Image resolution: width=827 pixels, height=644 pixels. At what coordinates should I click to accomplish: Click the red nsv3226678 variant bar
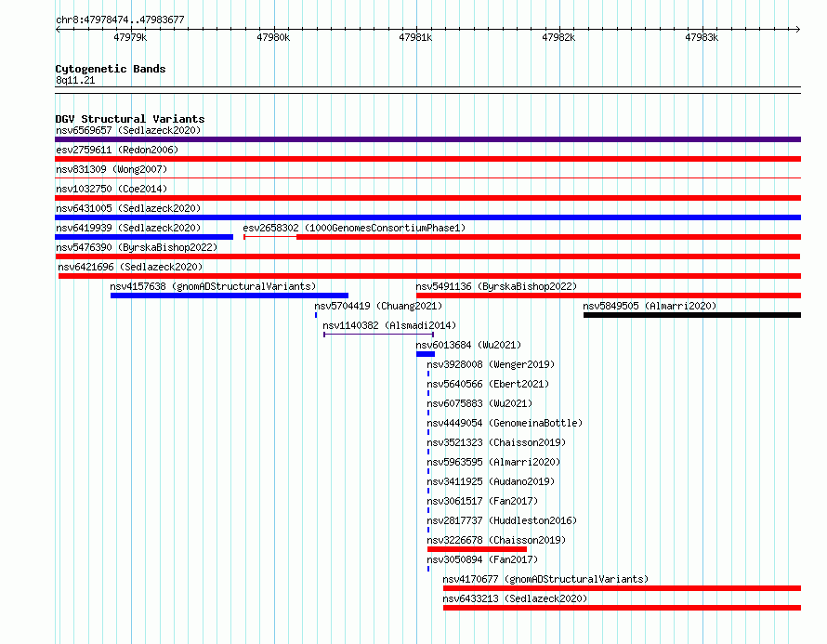(478, 549)
